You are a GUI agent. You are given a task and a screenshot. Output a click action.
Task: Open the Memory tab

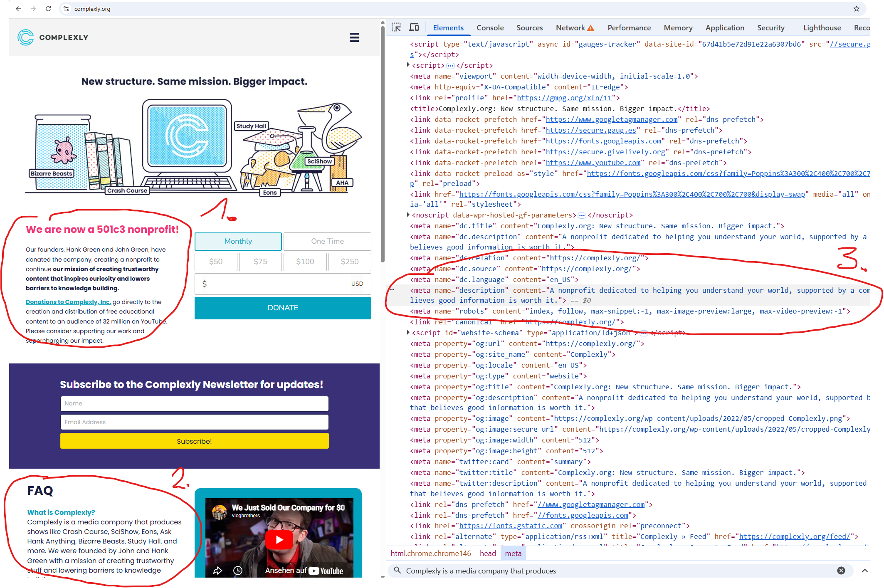(x=678, y=28)
